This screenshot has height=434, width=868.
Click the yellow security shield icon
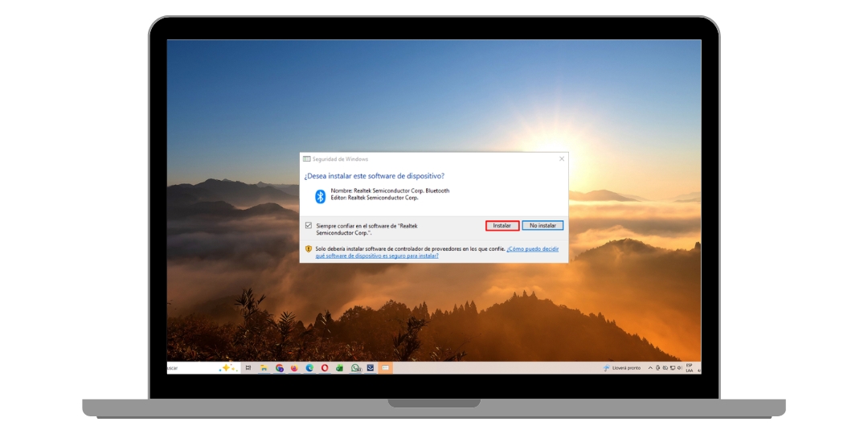pos(309,249)
